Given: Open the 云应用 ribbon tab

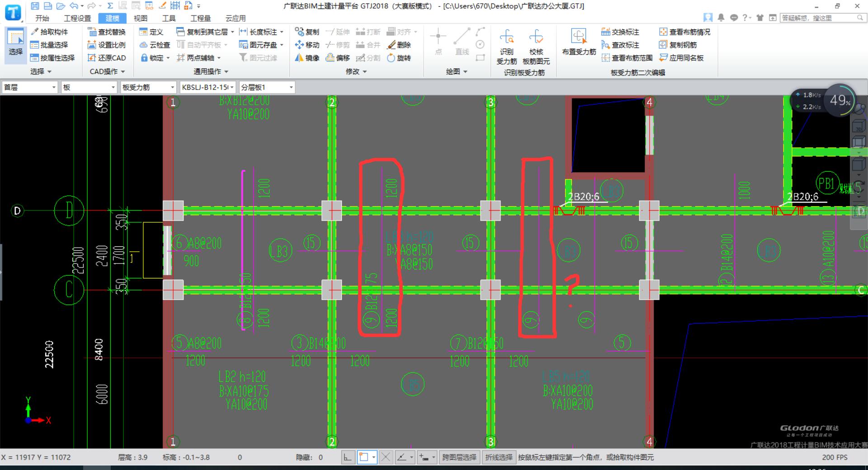Looking at the screenshot, I should [x=236, y=18].
